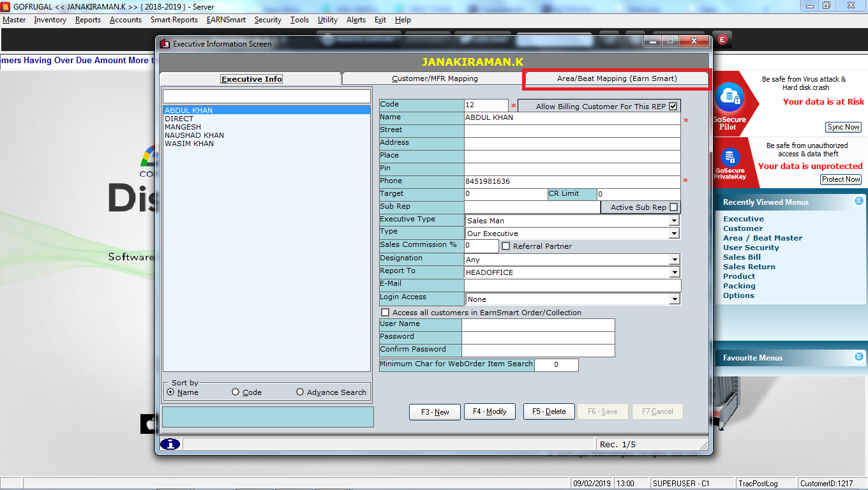
Task: Select the Advance Search radio option
Action: (300, 392)
